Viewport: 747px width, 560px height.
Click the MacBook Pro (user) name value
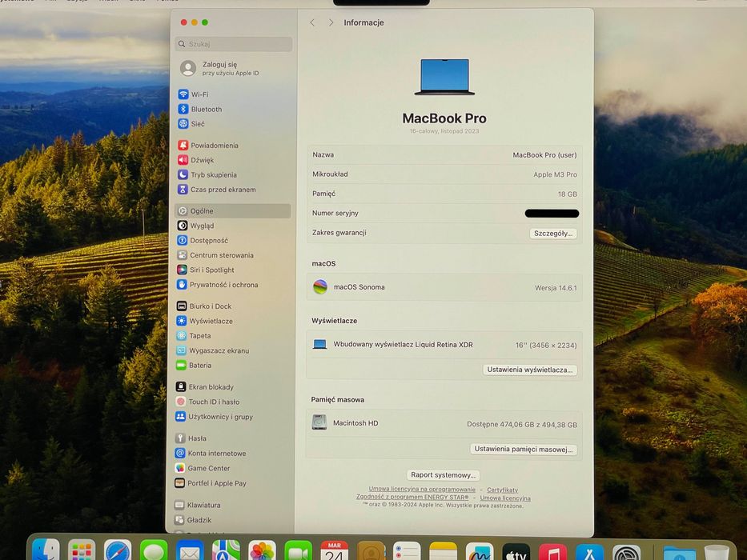tap(544, 154)
